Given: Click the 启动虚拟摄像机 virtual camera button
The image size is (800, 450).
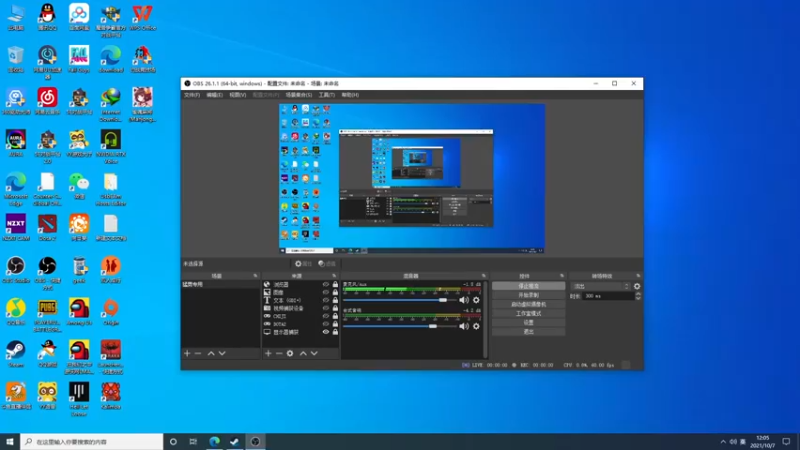Looking at the screenshot, I should click(528, 305).
